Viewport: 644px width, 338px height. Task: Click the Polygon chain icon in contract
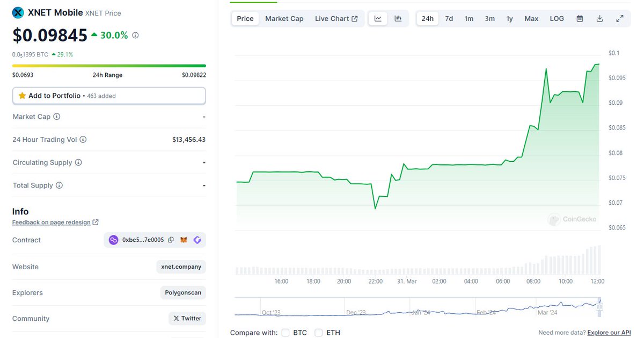point(113,240)
